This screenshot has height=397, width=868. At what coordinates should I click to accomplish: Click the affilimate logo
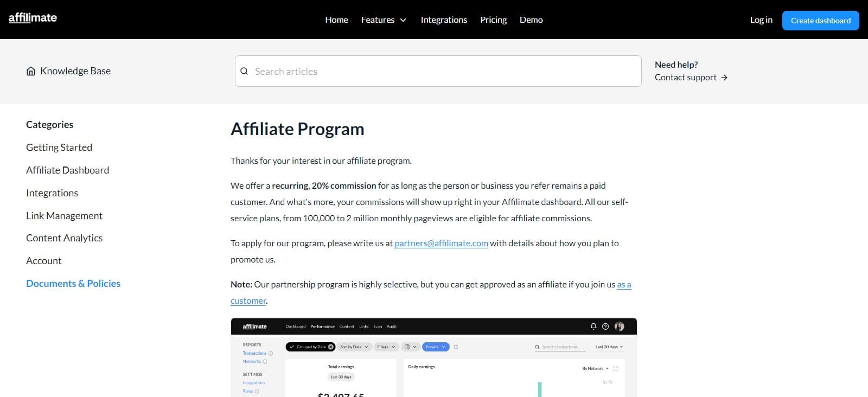33,18
